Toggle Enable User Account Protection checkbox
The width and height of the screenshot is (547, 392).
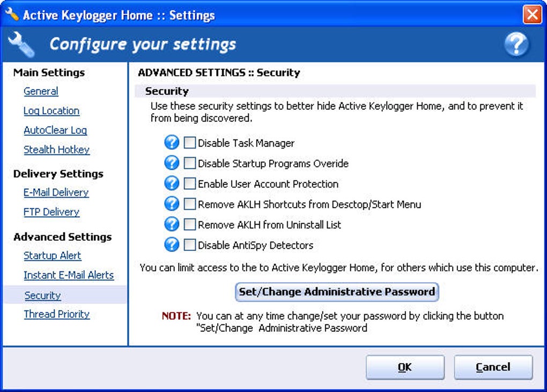pos(190,184)
